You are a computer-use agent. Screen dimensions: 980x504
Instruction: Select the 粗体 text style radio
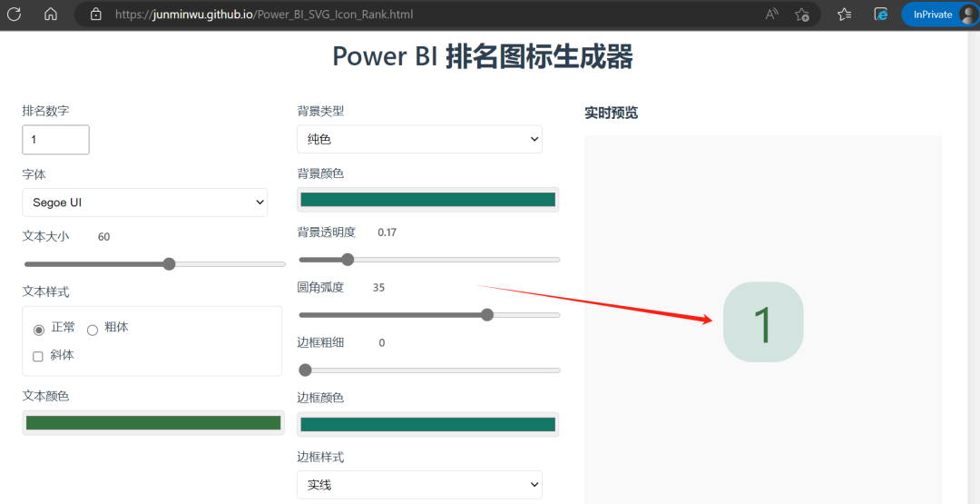click(x=93, y=331)
